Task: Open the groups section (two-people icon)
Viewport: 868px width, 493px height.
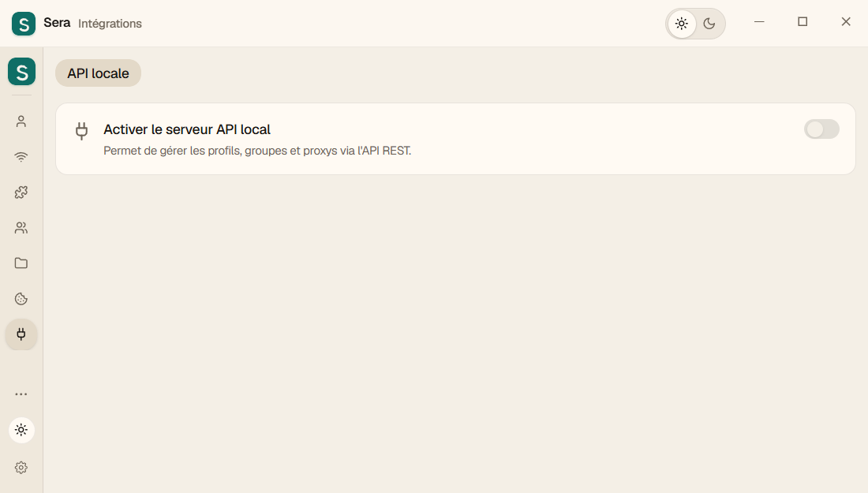Action: (21, 227)
